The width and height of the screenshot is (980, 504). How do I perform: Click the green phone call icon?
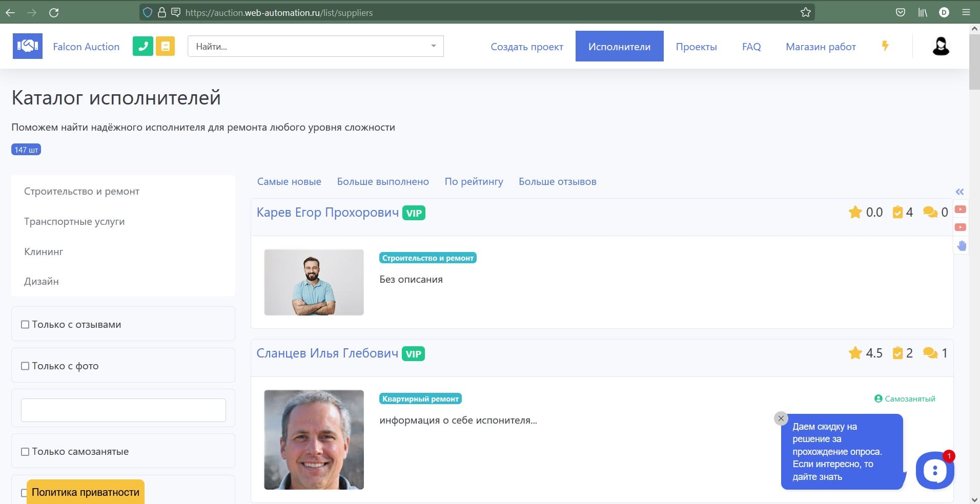click(142, 46)
